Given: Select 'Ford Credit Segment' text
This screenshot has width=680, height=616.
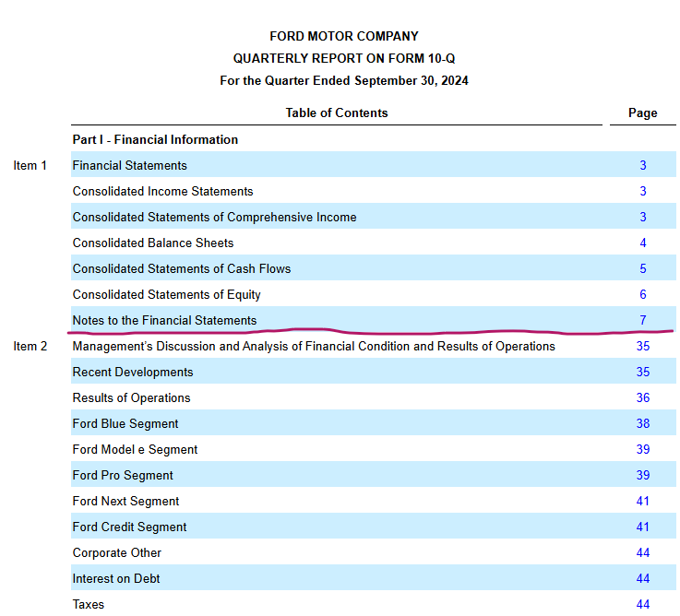Looking at the screenshot, I should (x=129, y=527).
